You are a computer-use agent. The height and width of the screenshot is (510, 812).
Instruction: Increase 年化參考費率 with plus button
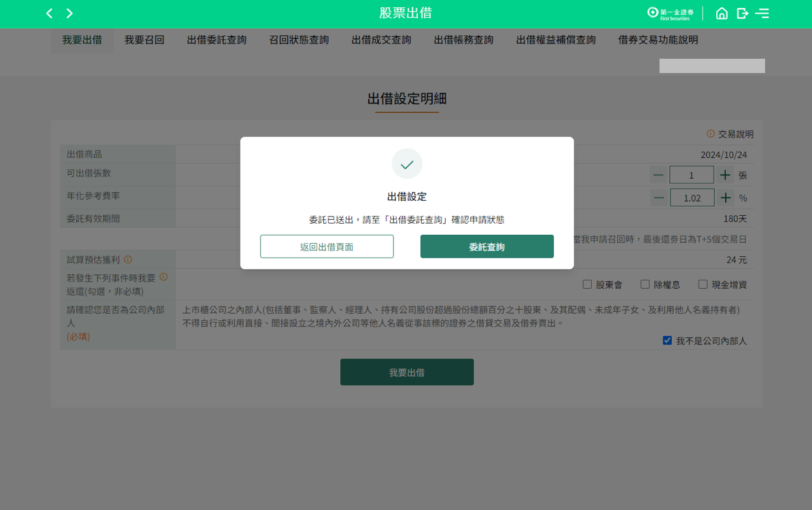(x=725, y=198)
